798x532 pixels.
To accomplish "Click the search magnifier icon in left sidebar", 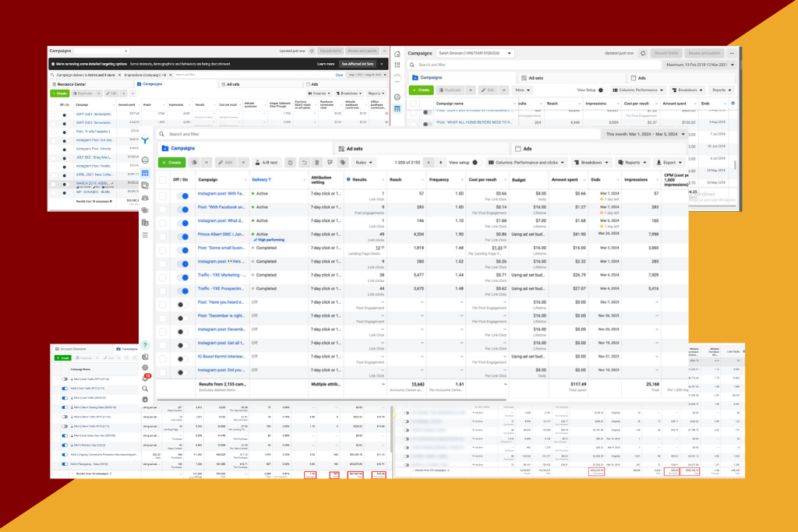I will pyautogui.click(x=145, y=388).
